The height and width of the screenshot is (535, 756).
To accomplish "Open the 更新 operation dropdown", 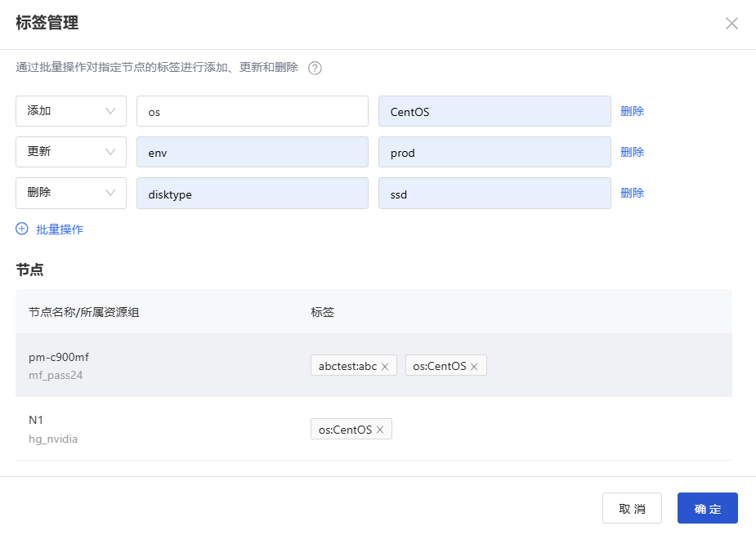I will pyautogui.click(x=71, y=152).
